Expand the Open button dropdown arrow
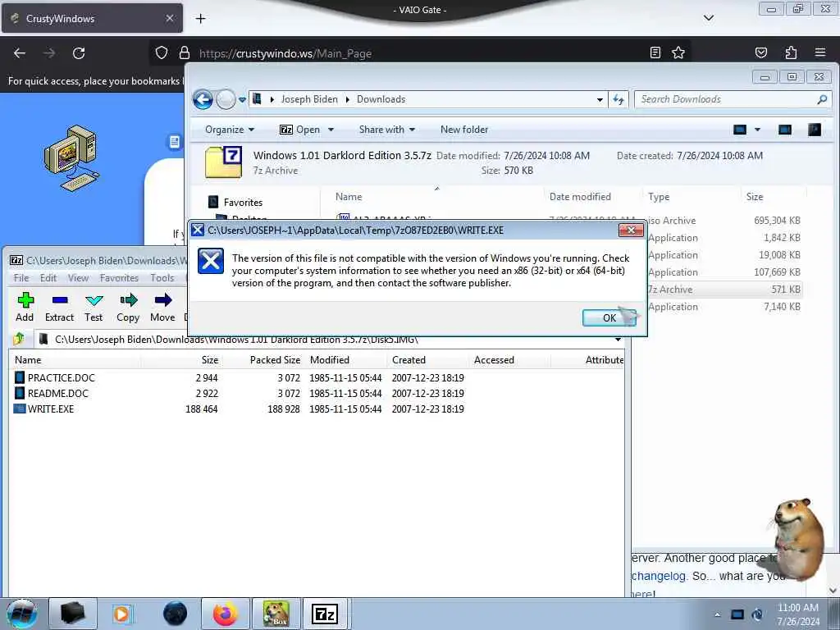This screenshot has width=840, height=630. [x=331, y=130]
